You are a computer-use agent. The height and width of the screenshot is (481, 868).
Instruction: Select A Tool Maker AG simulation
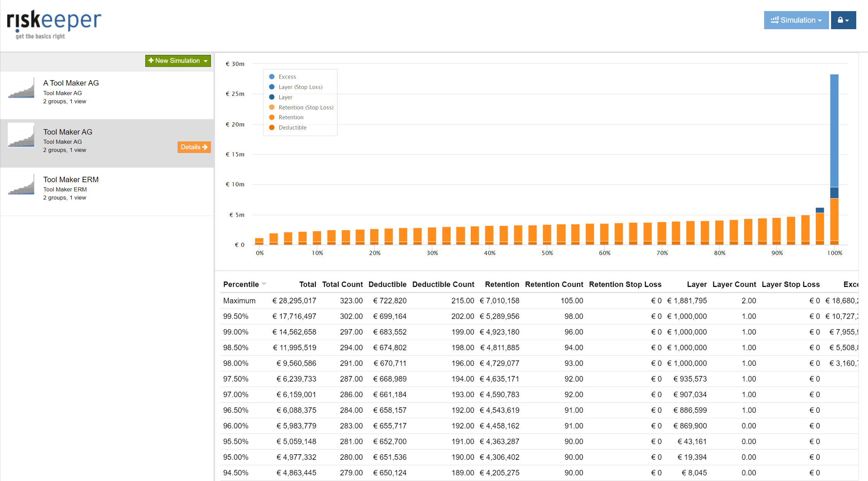pos(71,83)
